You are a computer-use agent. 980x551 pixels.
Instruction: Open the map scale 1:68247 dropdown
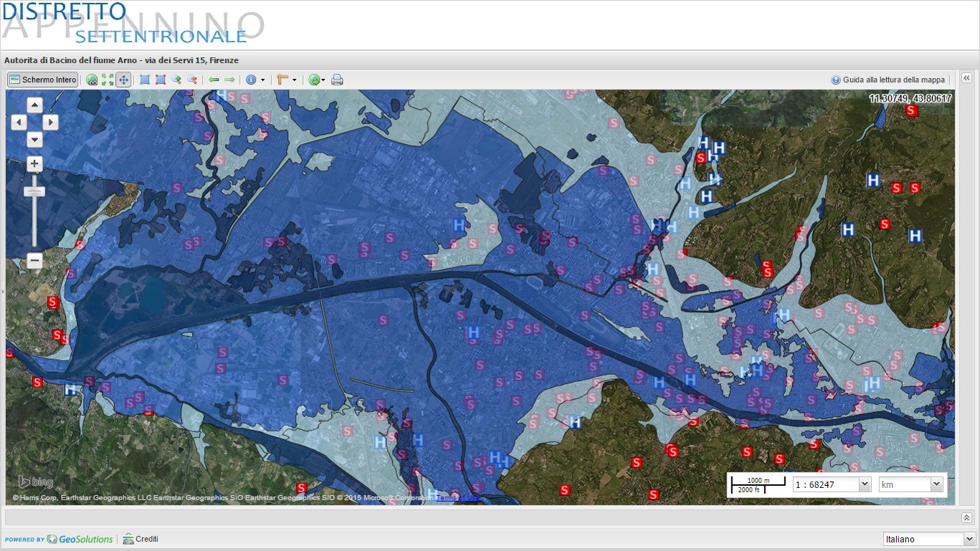tap(864, 484)
